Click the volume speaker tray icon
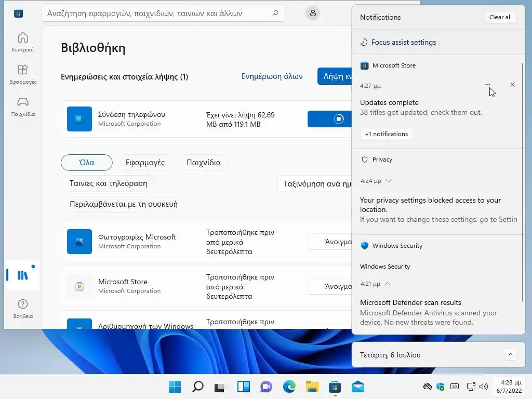The height and width of the screenshot is (399, 532). 484,387
